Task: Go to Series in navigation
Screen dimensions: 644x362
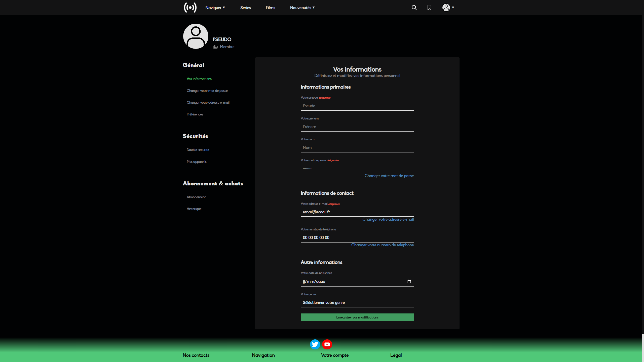Action: click(x=245, y=8)
